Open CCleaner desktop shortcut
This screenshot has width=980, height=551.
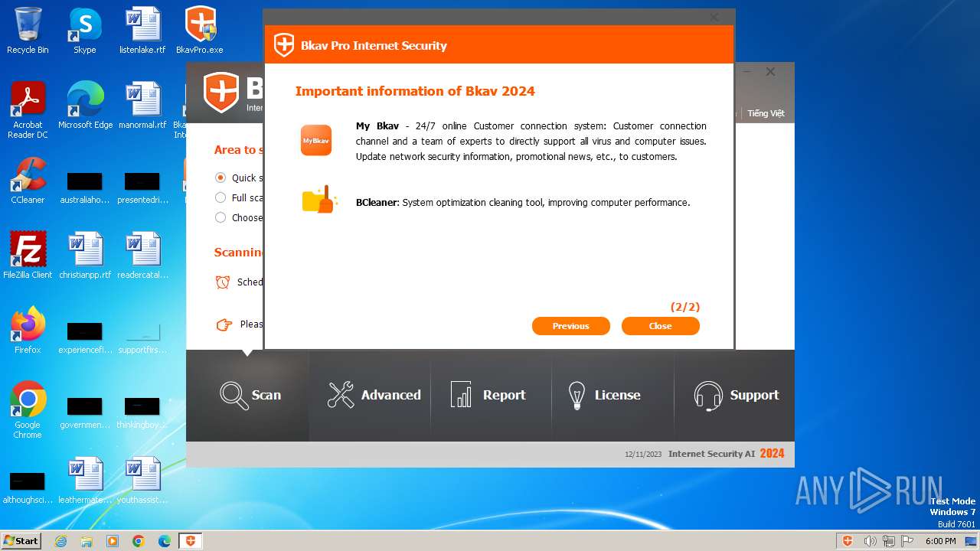click(28, 181)
